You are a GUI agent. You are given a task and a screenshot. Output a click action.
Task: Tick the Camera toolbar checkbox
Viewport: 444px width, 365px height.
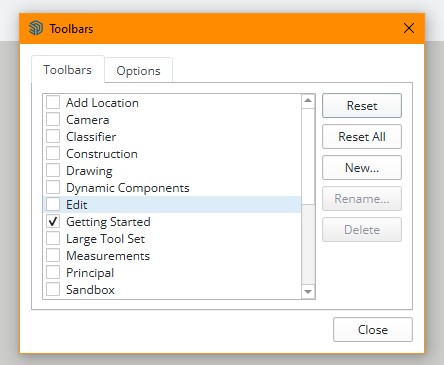click(x=53, y=119)
